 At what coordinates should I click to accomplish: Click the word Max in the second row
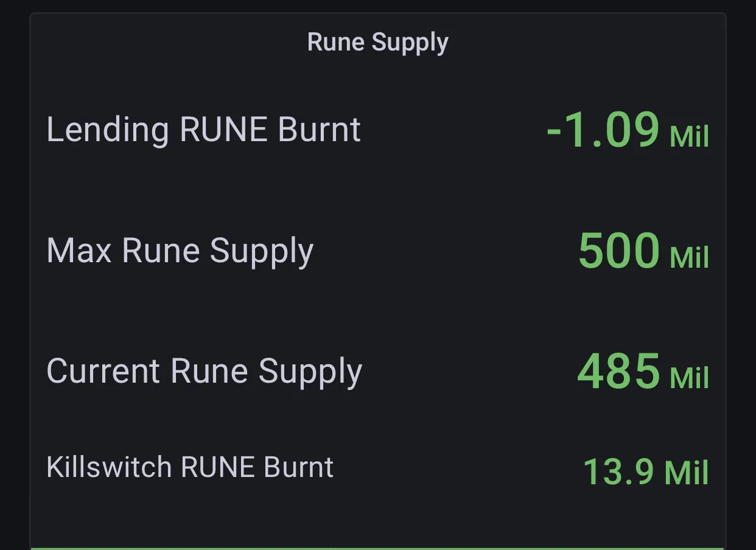tap(79, 251)
